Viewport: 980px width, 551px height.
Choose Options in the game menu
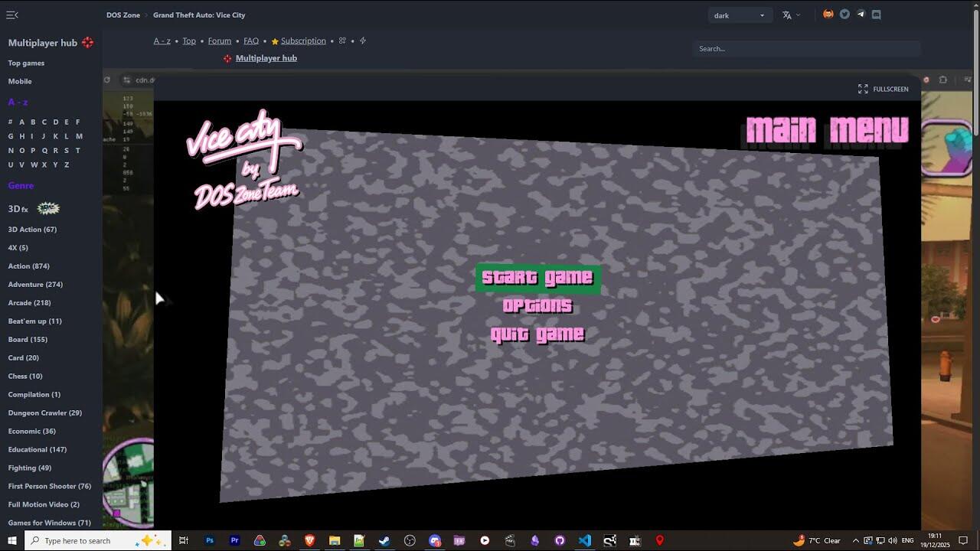(537, 306)
